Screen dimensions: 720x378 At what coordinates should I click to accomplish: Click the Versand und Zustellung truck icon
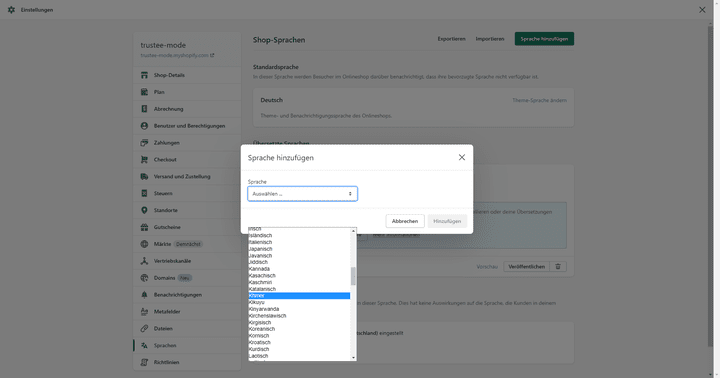click(144, 176)
